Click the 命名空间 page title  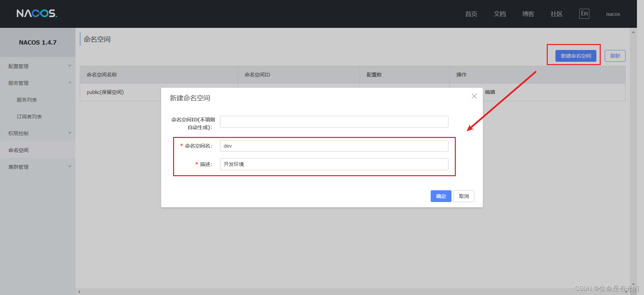(97, 39)
